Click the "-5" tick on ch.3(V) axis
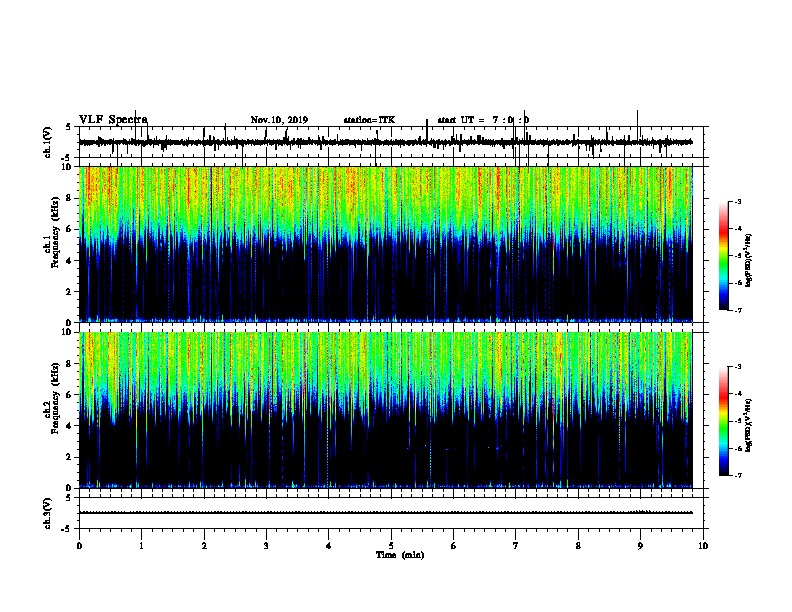792x612 pixels. (67, 529)
